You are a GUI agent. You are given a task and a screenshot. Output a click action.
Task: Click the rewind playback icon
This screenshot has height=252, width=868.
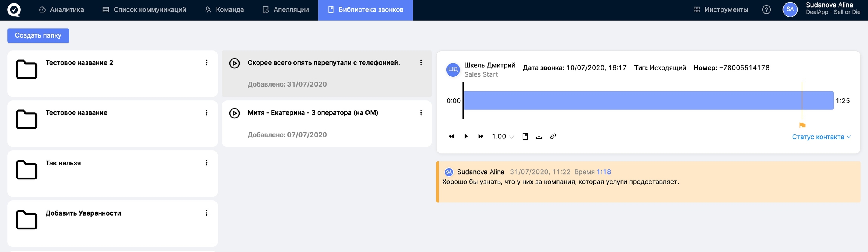tap(451, 137)
